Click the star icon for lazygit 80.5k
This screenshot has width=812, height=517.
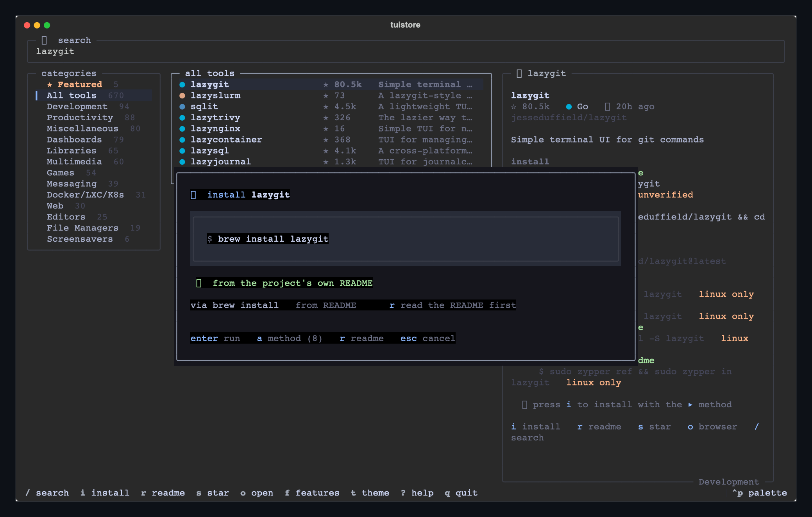tap(326, 84)
